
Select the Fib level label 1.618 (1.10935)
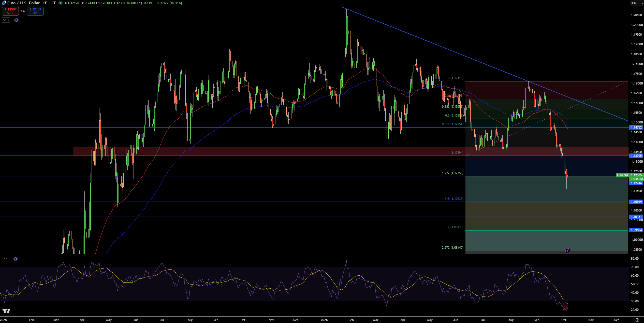452,199
